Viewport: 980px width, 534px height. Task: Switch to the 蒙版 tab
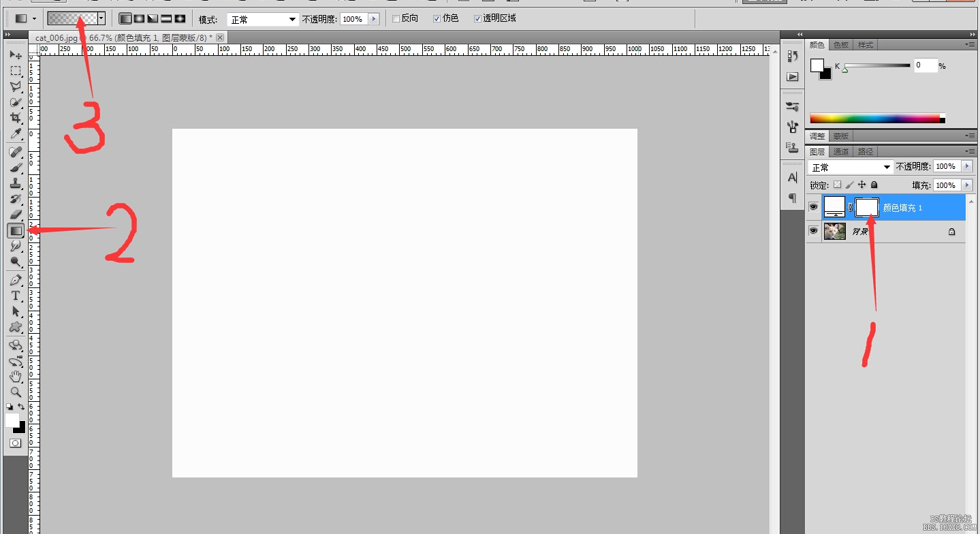click(841, 136)
